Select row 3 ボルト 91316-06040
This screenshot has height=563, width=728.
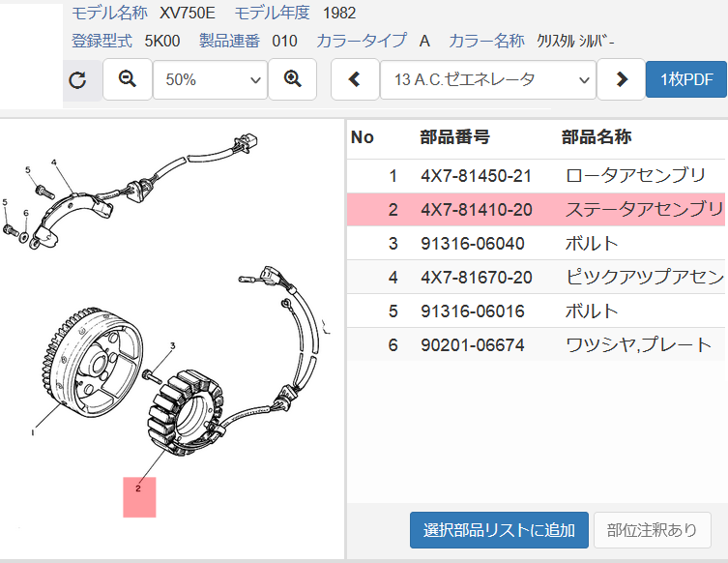coord(536,244)
